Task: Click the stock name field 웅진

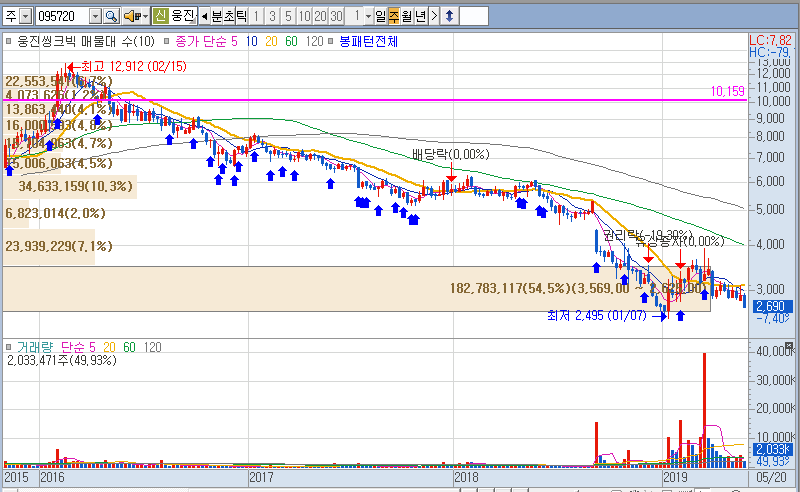Action: coord(183,16)
